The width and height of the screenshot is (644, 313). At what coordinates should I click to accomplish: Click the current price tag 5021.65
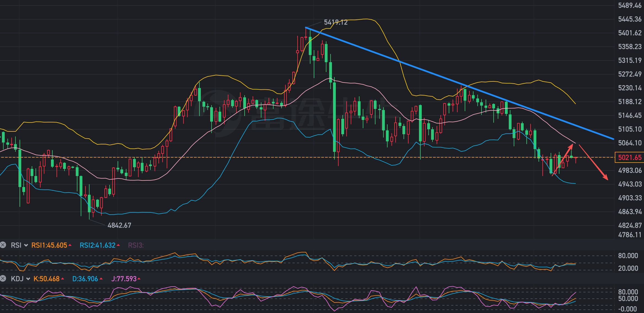tap(629, 157)
